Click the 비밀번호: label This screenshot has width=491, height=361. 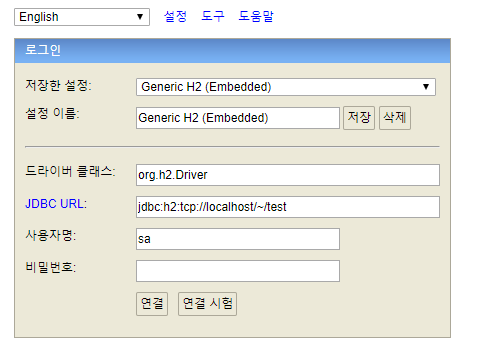[51, 267]
